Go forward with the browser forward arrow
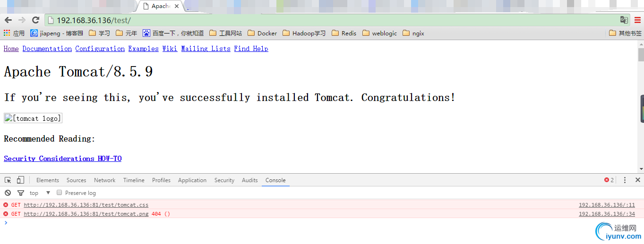The width and height of the screenshot is (644, 244). click(22, 20)
